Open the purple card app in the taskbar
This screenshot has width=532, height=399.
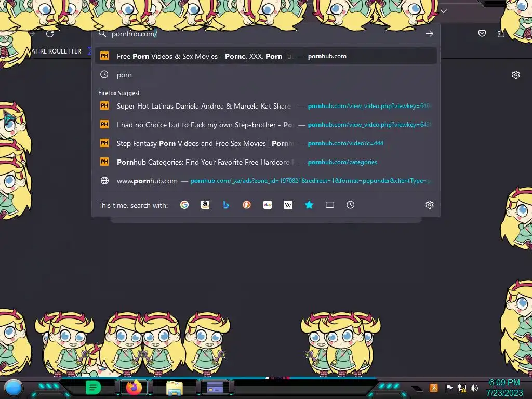(x=215, y=387)
